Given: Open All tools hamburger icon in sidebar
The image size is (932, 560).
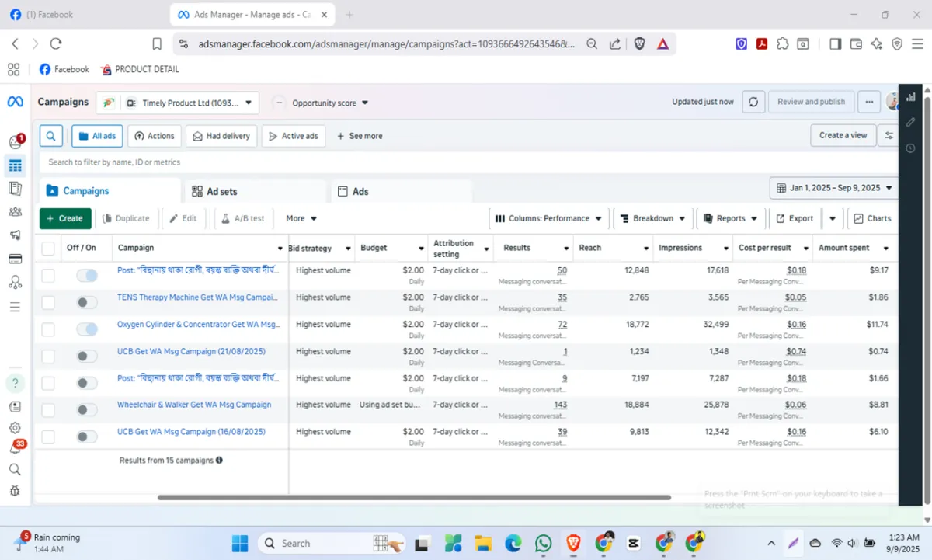Looking at the screenshot, I should point(15,307).
